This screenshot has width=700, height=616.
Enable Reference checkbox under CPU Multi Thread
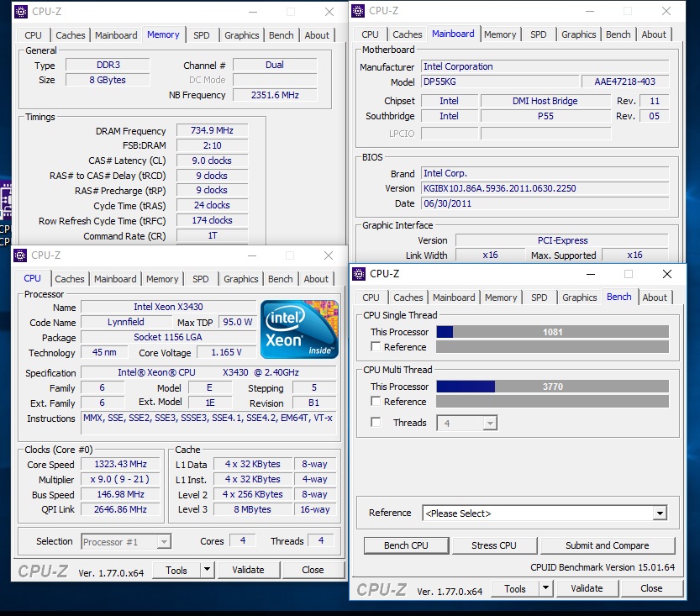click(376, 402)
